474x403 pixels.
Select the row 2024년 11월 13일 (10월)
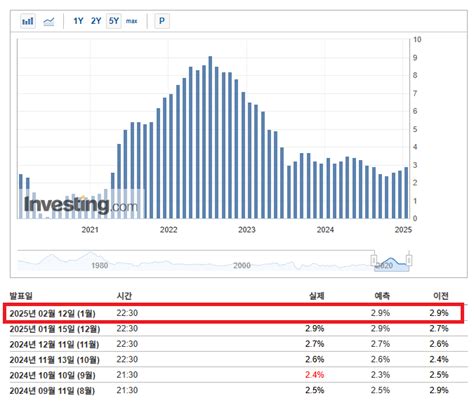[238, 359]
